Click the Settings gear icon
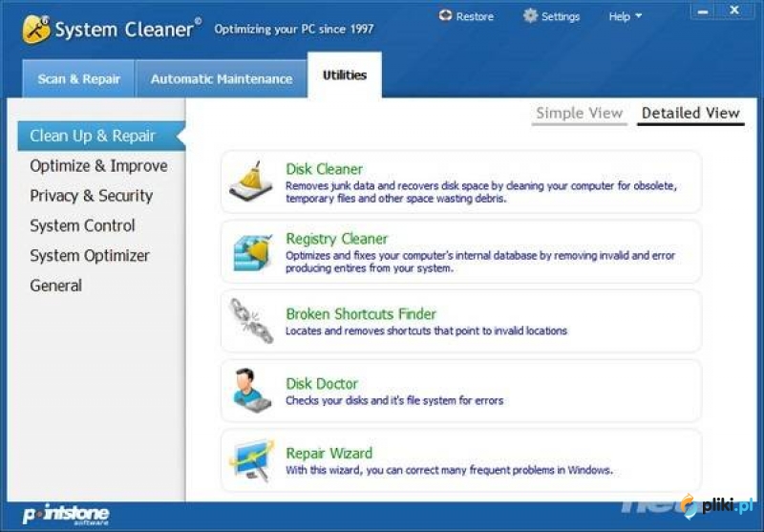The width and height of the screenshot is (764, 532). pyautogui.click(x=530, y=16)
